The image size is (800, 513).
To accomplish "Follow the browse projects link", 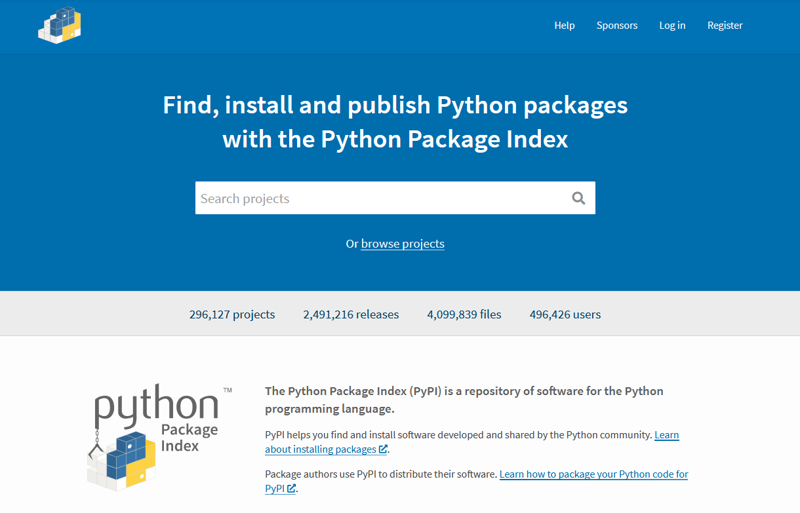I will point(403,244).
